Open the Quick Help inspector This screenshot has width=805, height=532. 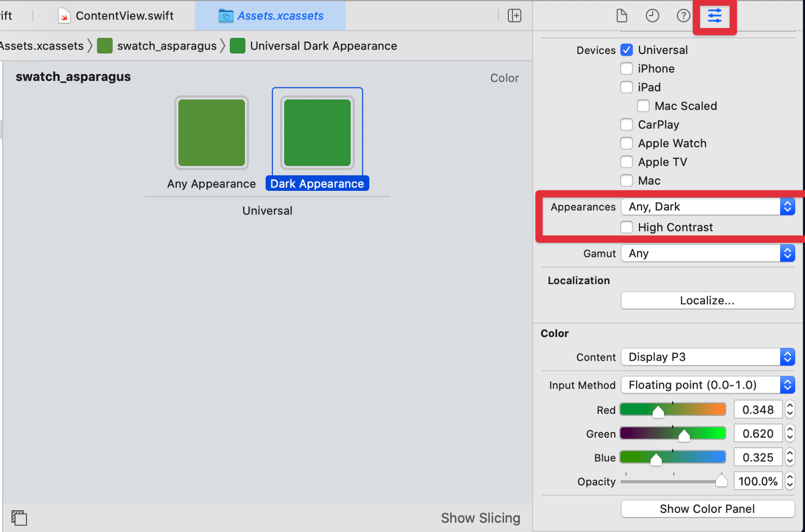683,16
